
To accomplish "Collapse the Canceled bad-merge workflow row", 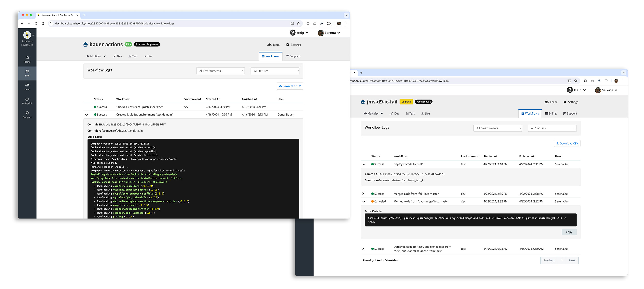I will 363,202.
